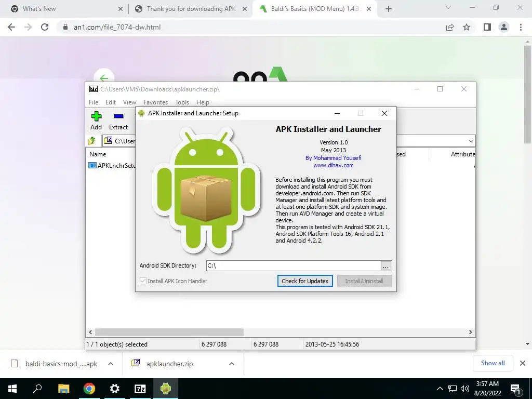This screenshot has width=532, height=399.
Task: Switch to Thank you for downloading APK tab
Action: click(191, 9)
